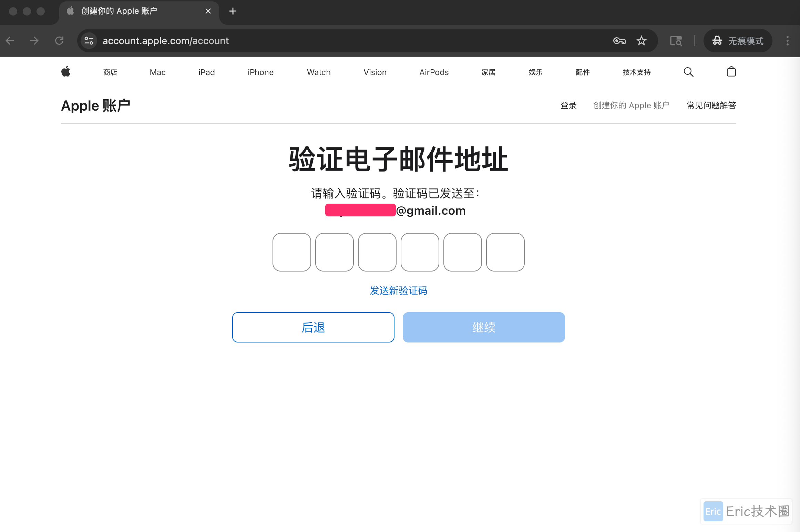This screenshot has height=532, width=800.
Task: Open the AirPods menu item
Action: tap(434, 72)
